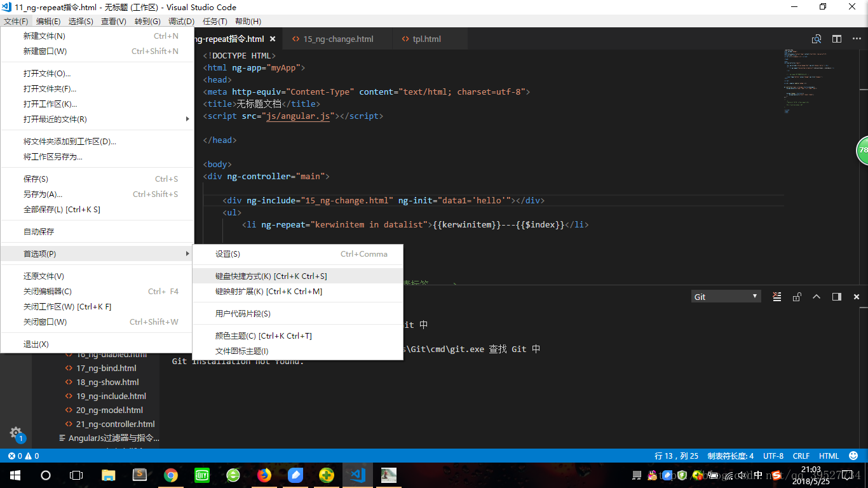Choose 关闭窗口(W) menu entry
The width and height of the screenshot is (868, 488).
coord(97,322)
